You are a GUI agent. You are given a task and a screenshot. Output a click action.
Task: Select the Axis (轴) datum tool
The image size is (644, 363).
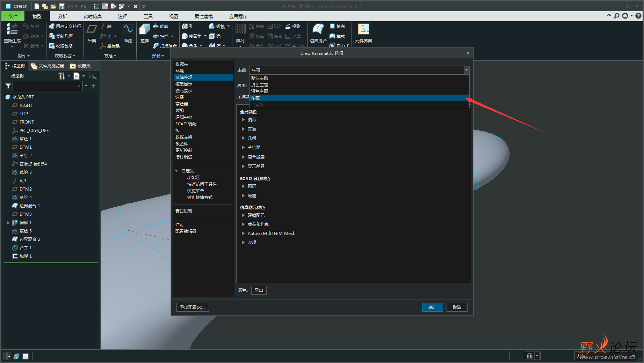(106, 27)
